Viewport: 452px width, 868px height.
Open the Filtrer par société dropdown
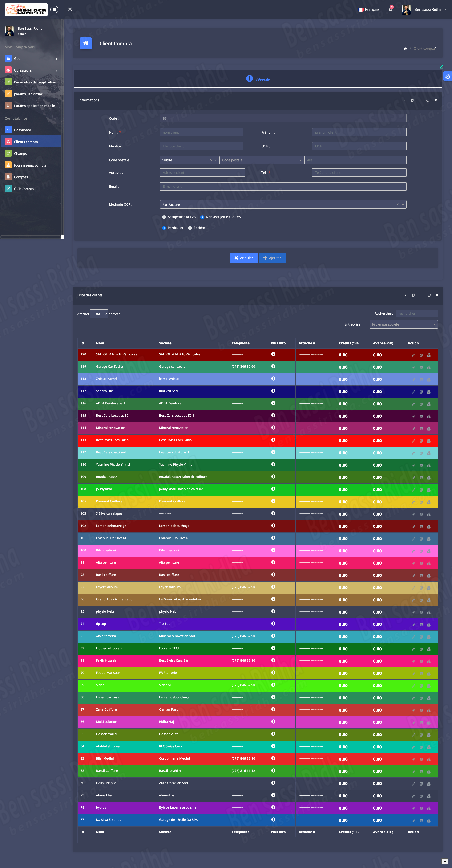tap(403, 325)
